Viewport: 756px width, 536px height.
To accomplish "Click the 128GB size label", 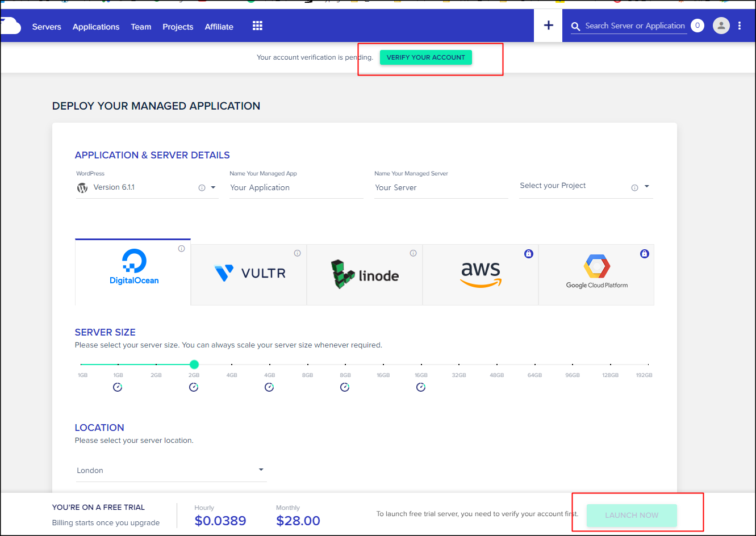I will tap(611, 375).
